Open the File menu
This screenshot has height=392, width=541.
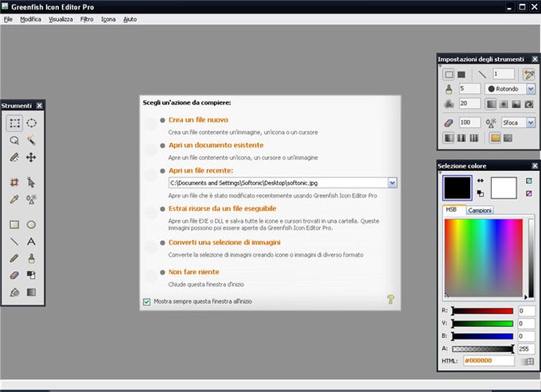point(8,19)
